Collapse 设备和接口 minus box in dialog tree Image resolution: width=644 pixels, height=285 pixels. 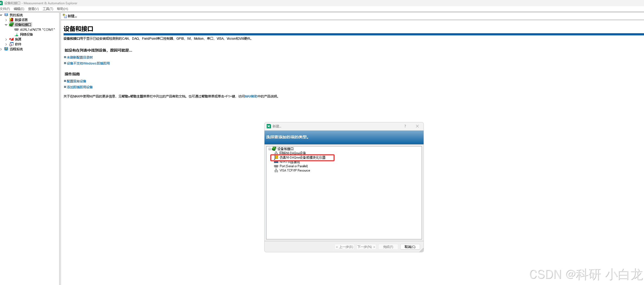click(270, 149)
